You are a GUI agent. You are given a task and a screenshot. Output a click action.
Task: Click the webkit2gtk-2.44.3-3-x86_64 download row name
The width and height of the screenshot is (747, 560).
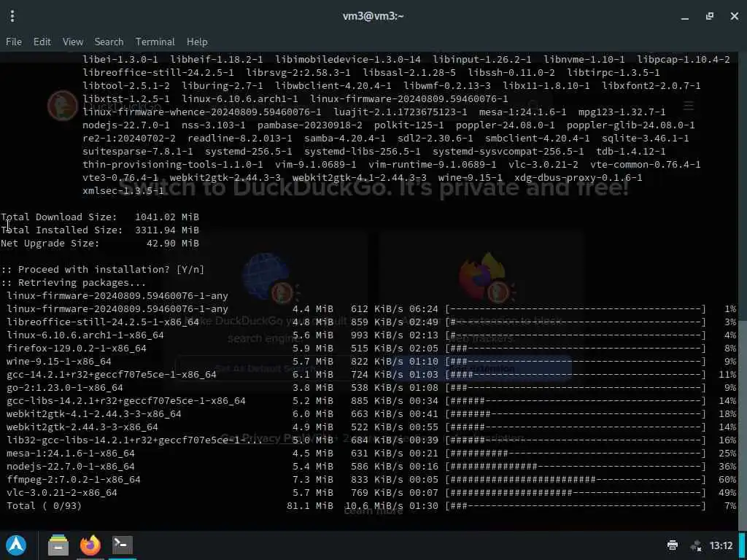[82, 427]
